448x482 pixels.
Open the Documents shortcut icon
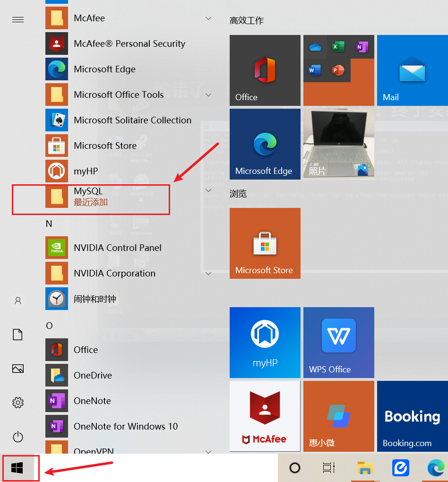click(18, 335)
